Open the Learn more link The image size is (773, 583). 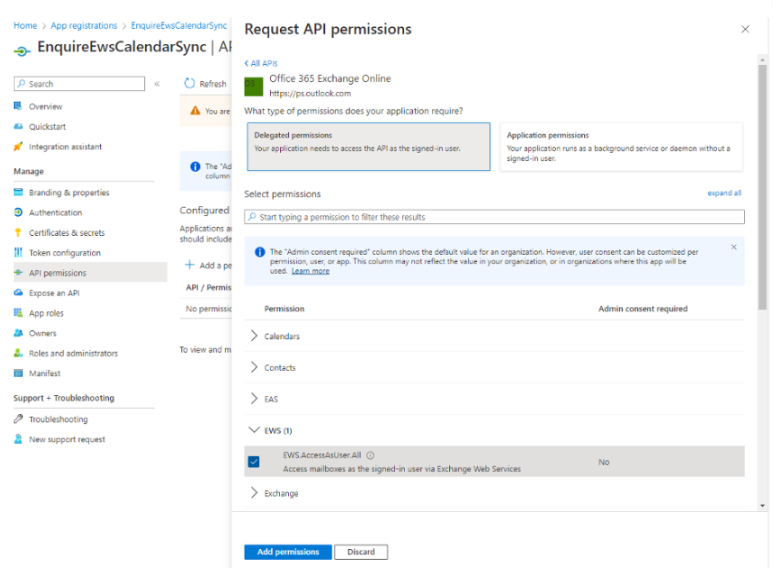click(x=310, y=271)
